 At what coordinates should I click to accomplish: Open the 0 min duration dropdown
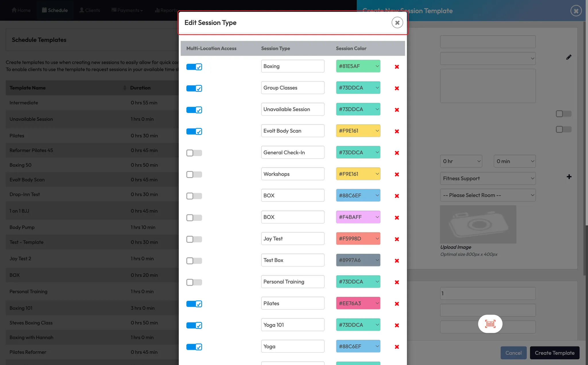coord(514,161)
